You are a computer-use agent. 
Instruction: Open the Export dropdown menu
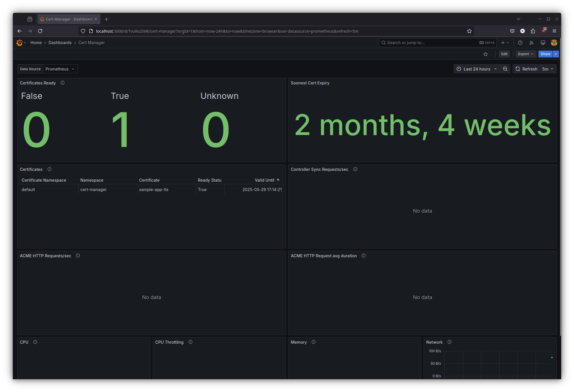(x=525, y=54)
